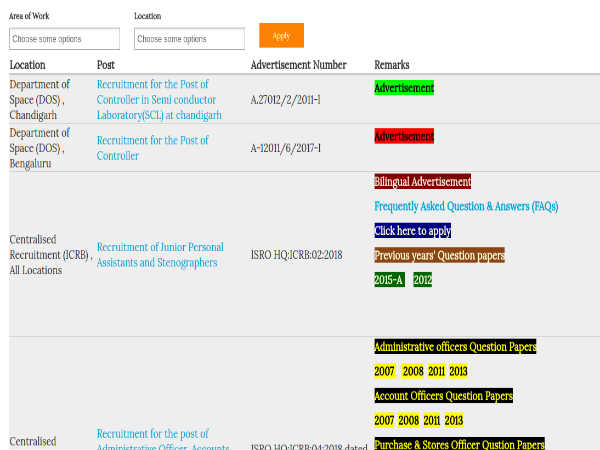Click the 'Click here to apply' link
Screen dimensions: 600x450
click(x=412, y=231)
